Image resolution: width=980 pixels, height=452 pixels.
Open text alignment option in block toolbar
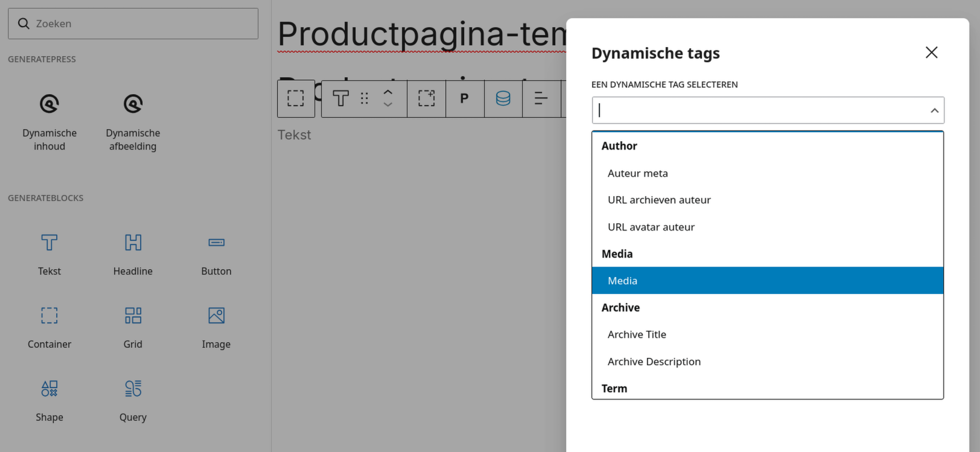point(541,98)
